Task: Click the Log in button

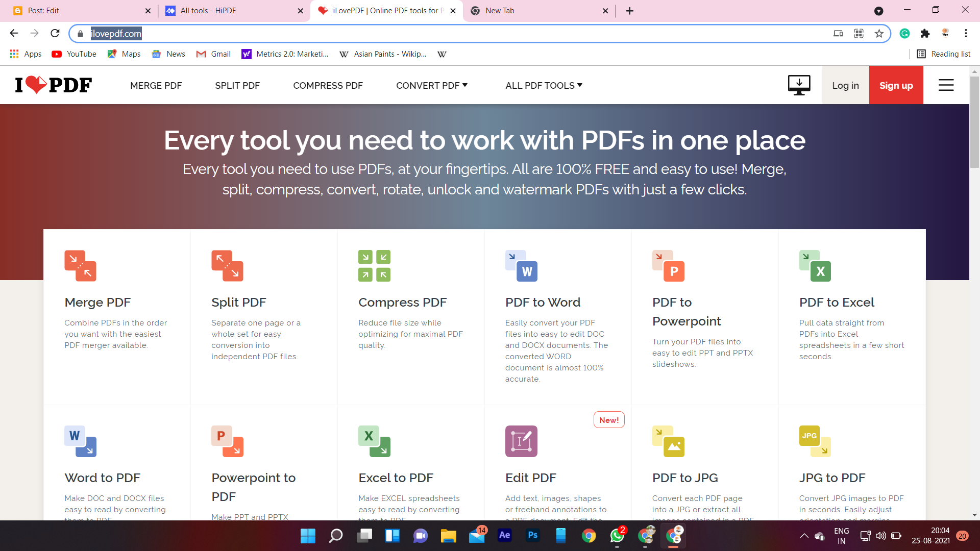Action: point(845,85)
